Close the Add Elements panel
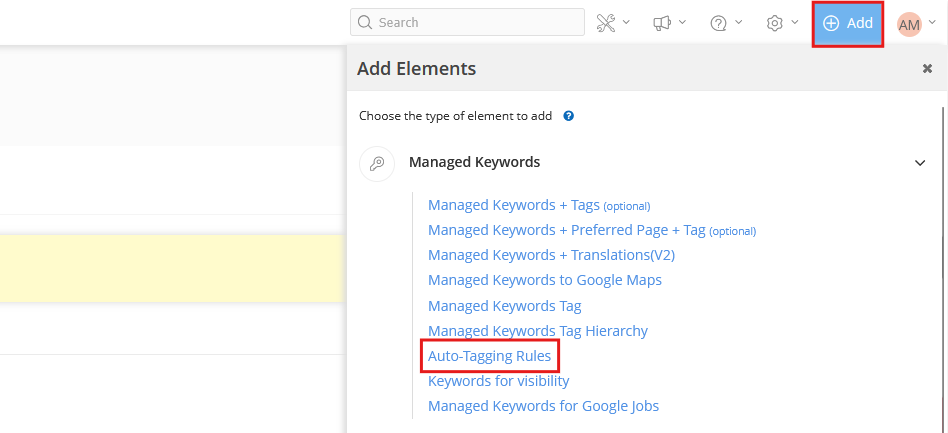948x433 pixels. point(927,69)
